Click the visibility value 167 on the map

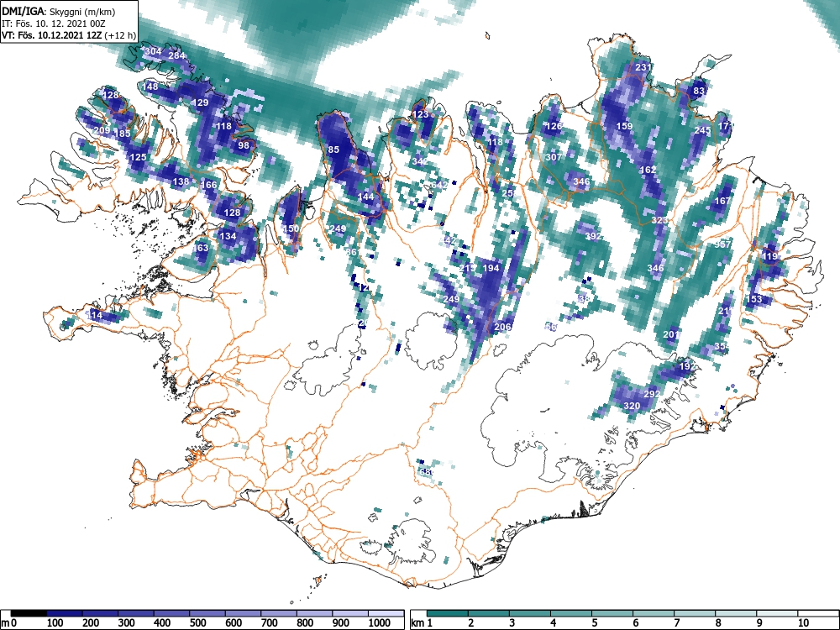click(x=722, y=201)
